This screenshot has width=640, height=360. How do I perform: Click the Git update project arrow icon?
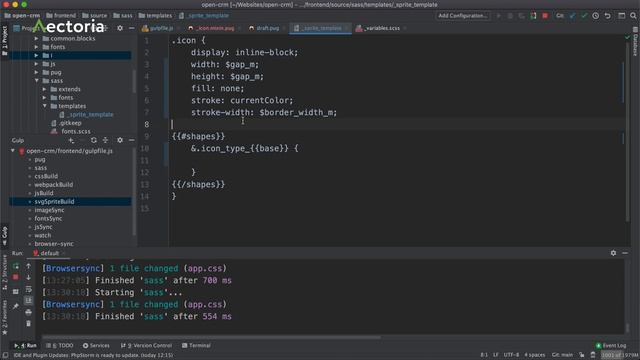(x=572, y=16)
